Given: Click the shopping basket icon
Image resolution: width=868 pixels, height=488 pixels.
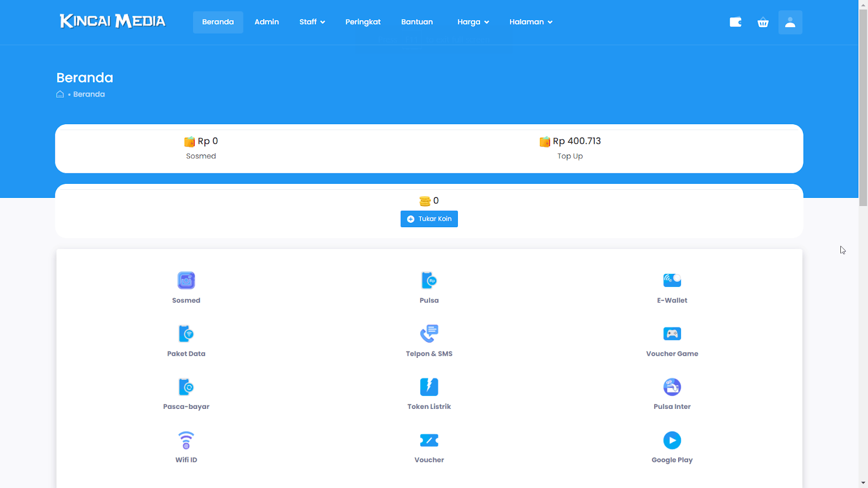Looking at the screenshot, I should pyautogui.click(x=763, y=22).
